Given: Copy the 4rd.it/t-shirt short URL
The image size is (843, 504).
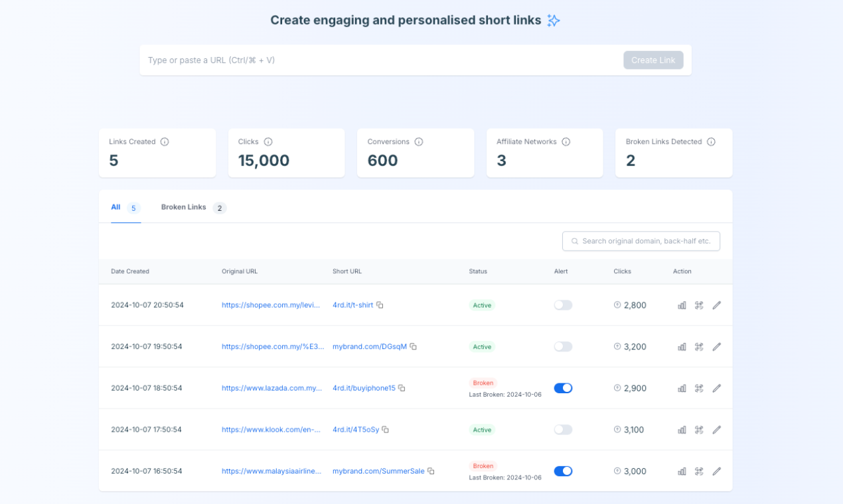Looking at the screenshot, I should pyautogui.click(x=380, y=305).
